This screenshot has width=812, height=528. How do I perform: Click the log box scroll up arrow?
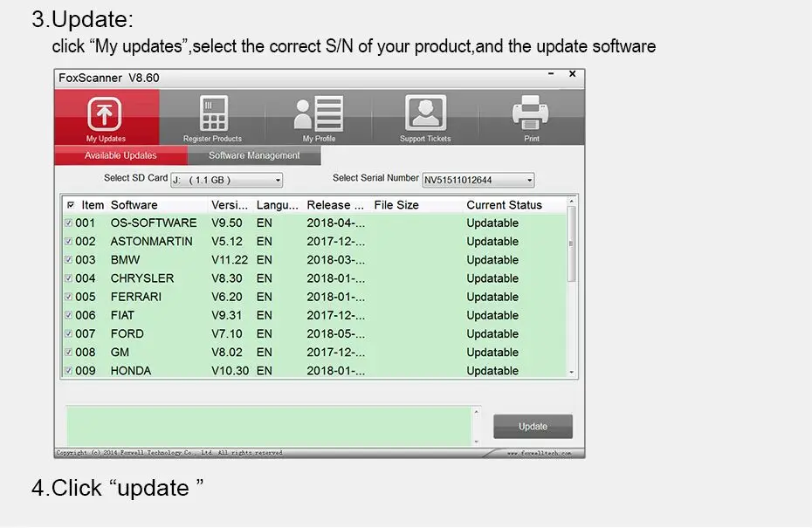click(x=477, y=412)
